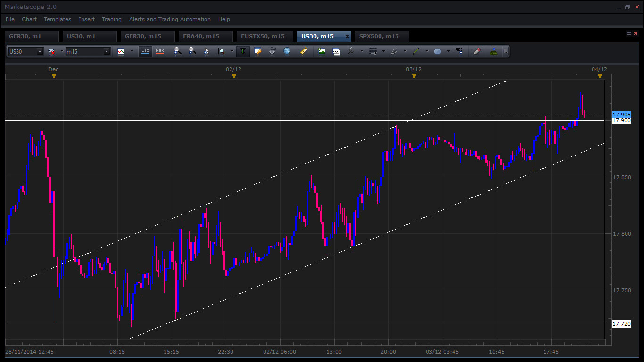Viewport: 644px width, 362px height.
Task: Expand the pitchfork tool dropdown arrow
Action: [x=362, y=51]
